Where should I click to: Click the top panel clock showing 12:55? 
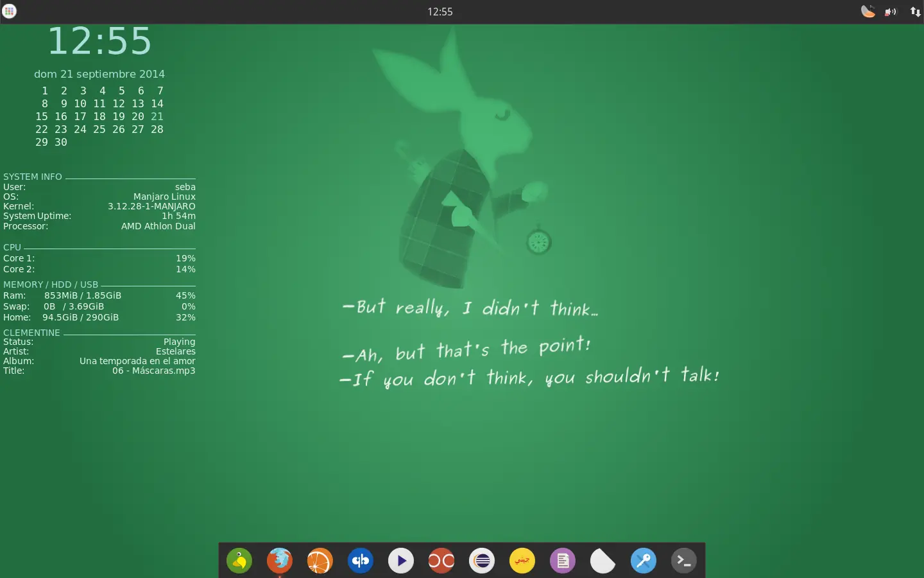[x=440, y=12]
